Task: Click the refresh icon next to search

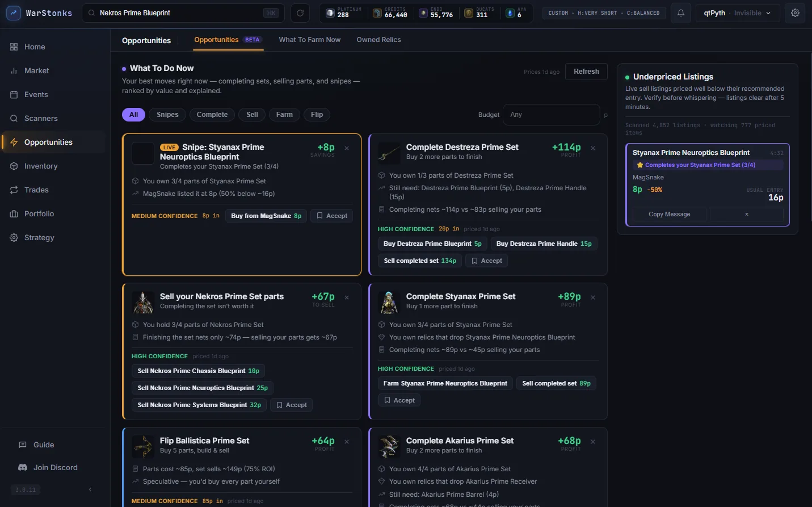Action: (x=300, y=12)
